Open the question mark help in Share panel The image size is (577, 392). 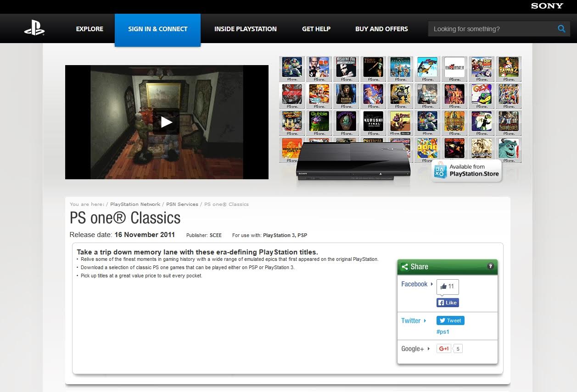click(490, 266)
